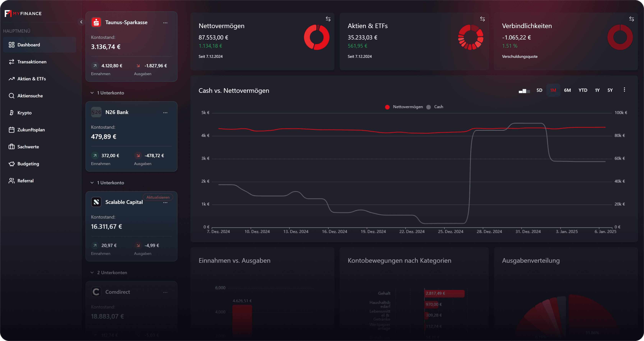Click the Taunus-Sparkasse Ausgaben arrow icon

(x=138, y=66)
